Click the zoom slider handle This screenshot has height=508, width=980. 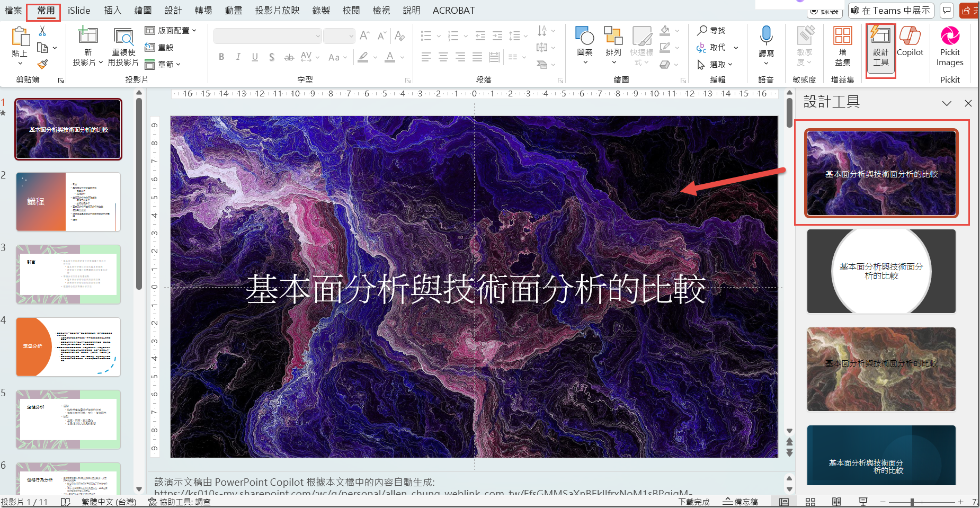(912, 502)
